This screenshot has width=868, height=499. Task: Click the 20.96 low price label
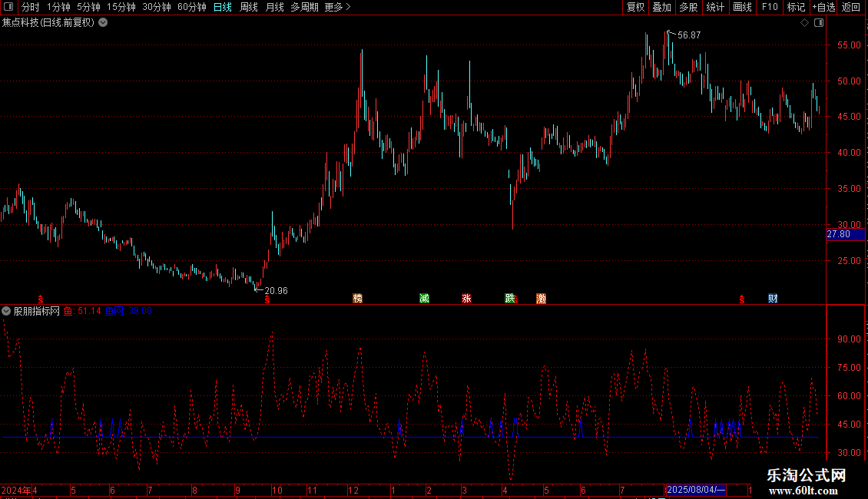point(276,291)
